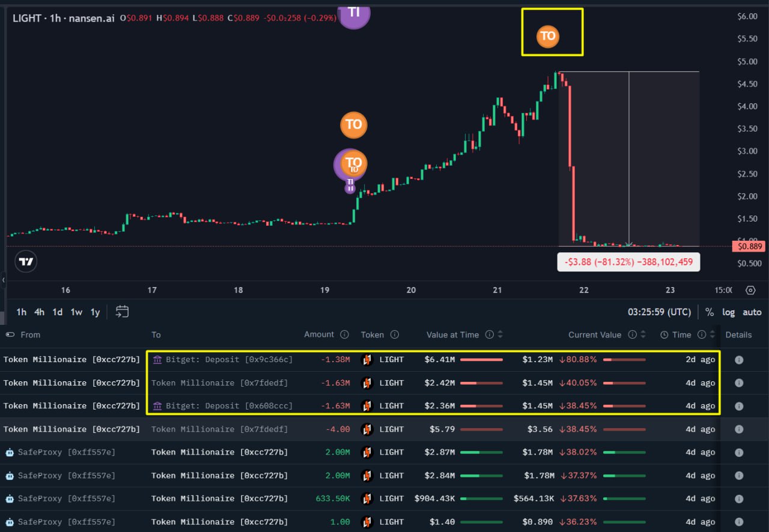Click the LIGHT token logo in the $1.40 row
Image resolution: width=769 pixels, height=532 pixels.
coord(367,521)
